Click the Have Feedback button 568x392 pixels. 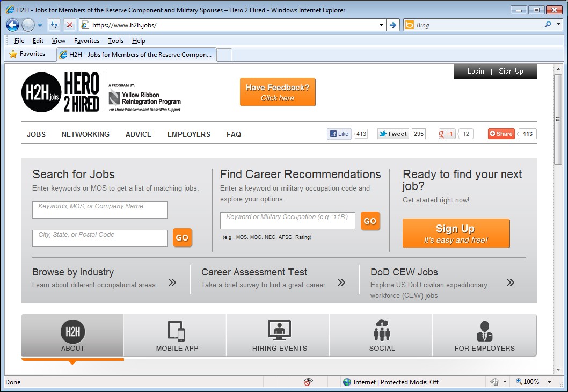tap(278, 92)
